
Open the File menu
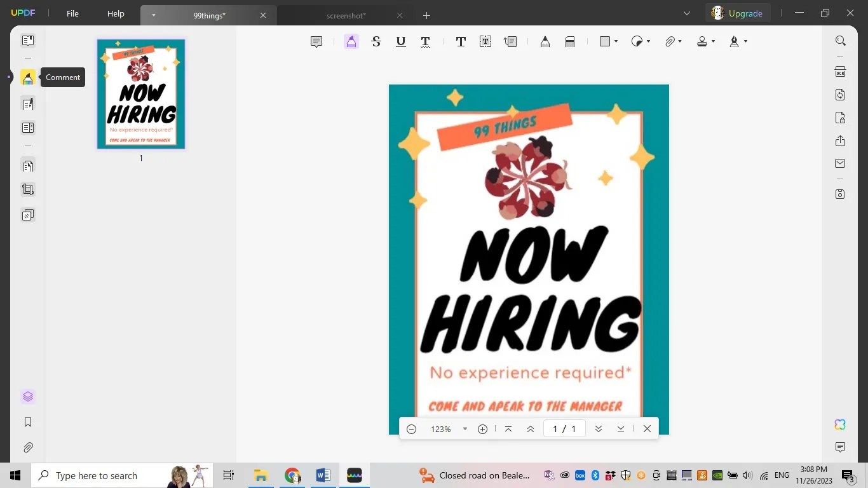pyautogui.click(x=72, y=13)
